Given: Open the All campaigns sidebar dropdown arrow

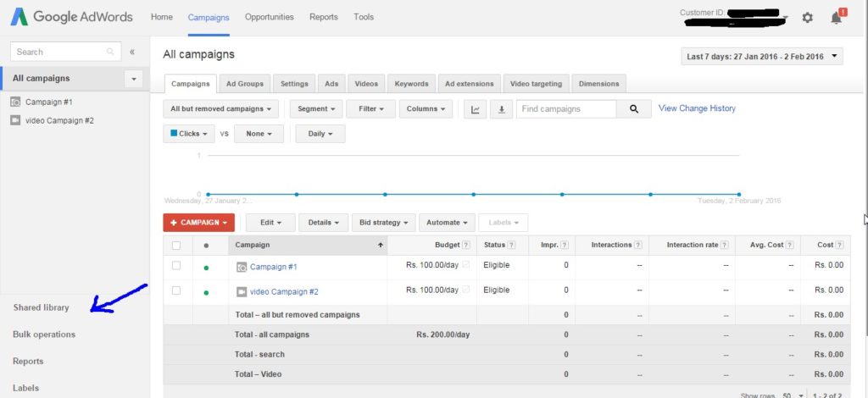Looking at the screenshot, I should coord(133,79).
